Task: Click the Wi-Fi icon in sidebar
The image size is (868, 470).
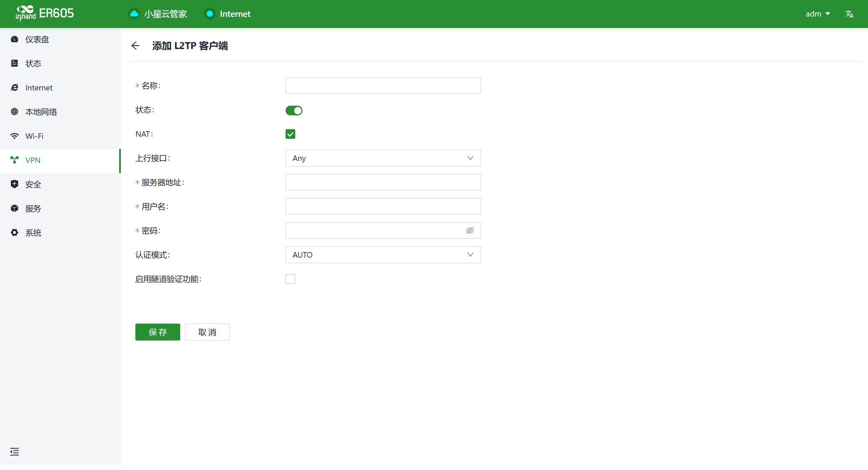Action: (15, 136)
